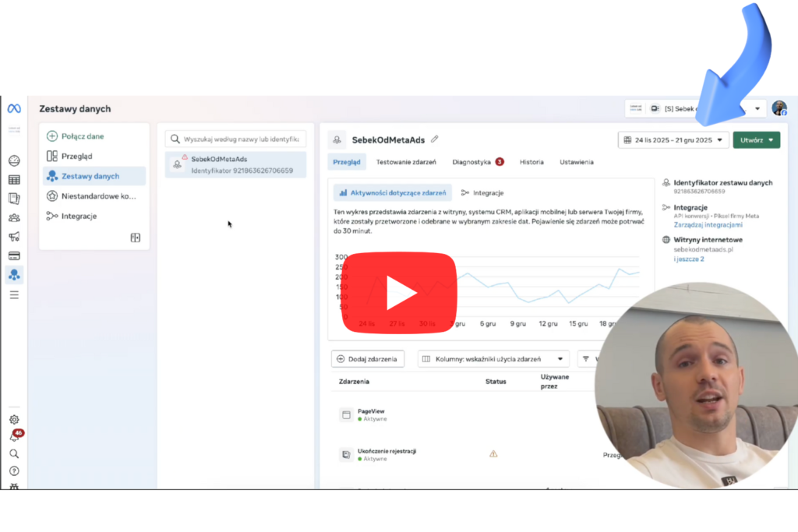Collapse the side navigation panel icon

[x=136, y=238]
